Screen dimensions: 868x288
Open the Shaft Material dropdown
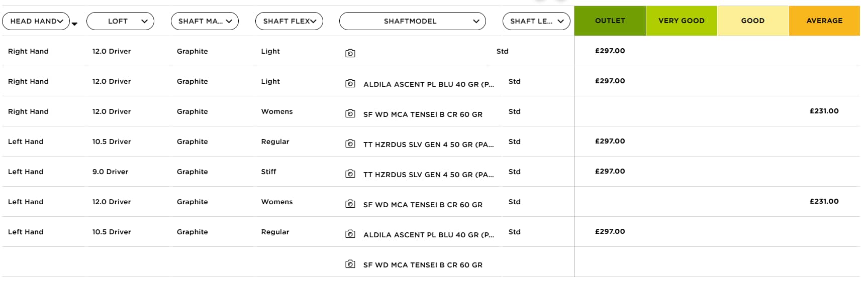coord(205,21)
